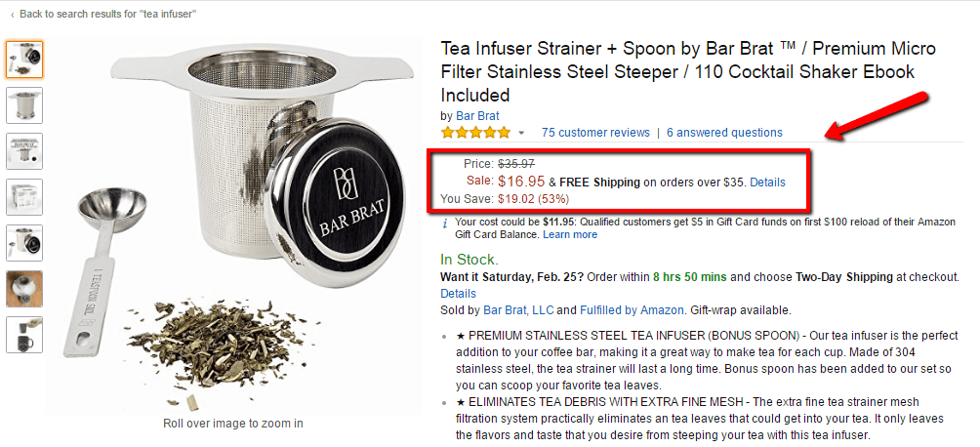Open the Bar Brat brand link under title
The image size is (980, 447).
[477, 116]
